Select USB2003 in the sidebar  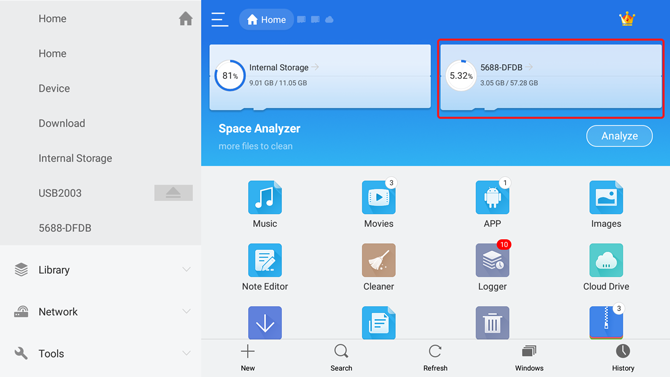tap(60, 193)
